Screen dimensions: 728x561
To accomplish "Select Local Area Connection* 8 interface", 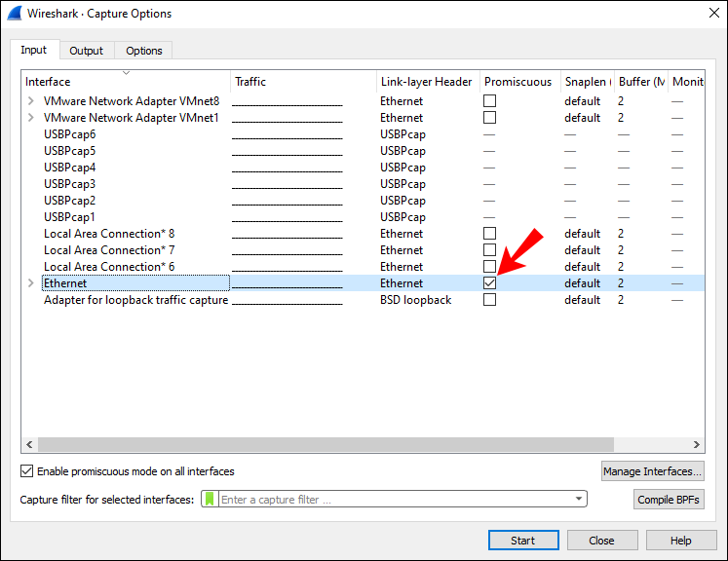I will tap(109, 234).
